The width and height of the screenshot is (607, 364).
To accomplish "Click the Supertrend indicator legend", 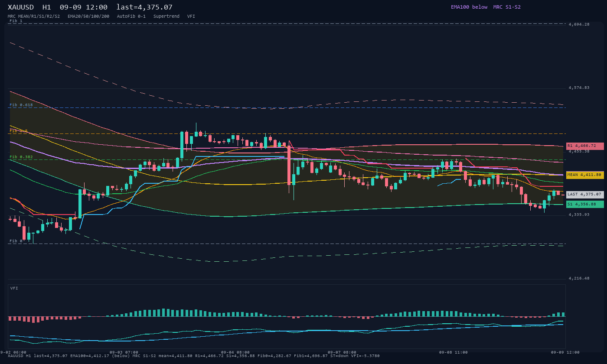I will coord(166,16).
